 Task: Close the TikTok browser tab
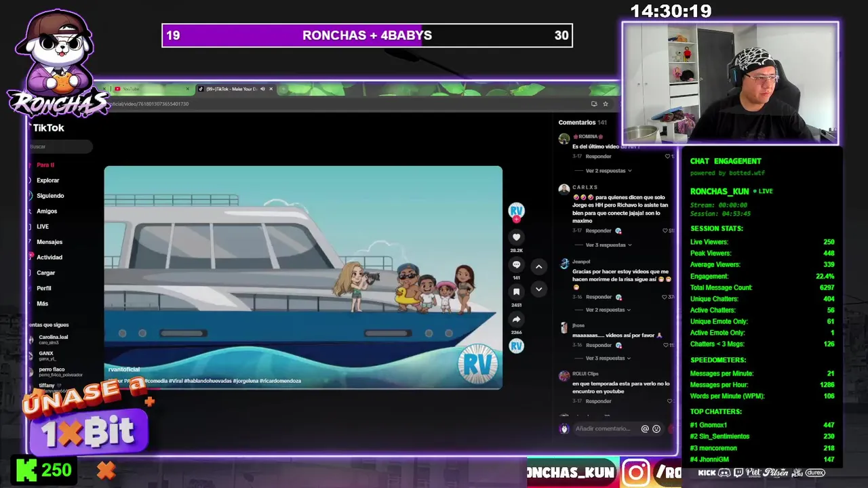tap(271, 89)
